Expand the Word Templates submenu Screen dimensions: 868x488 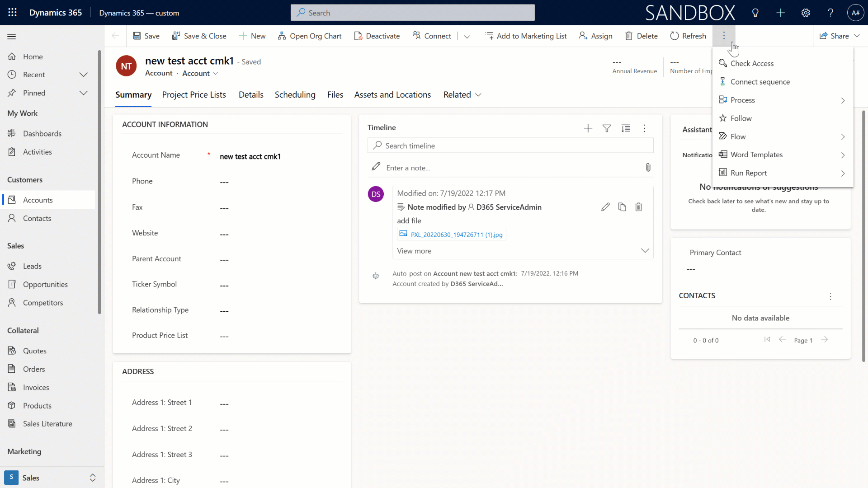(x=843, y=155)
